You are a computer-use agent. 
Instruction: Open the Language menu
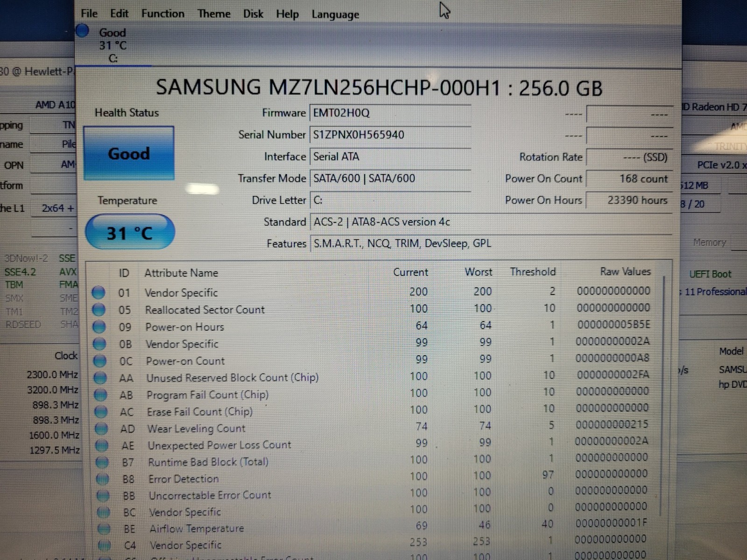(x=335, y=15)
